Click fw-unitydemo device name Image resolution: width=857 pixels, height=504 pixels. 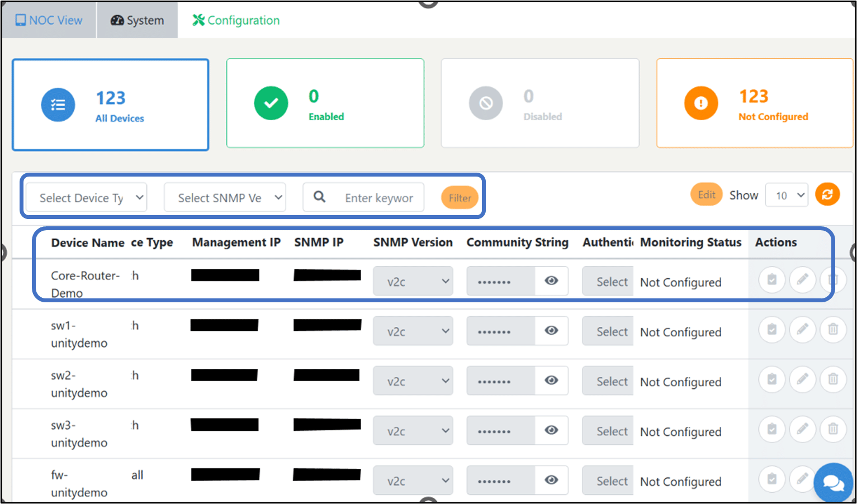click(79, 483)
